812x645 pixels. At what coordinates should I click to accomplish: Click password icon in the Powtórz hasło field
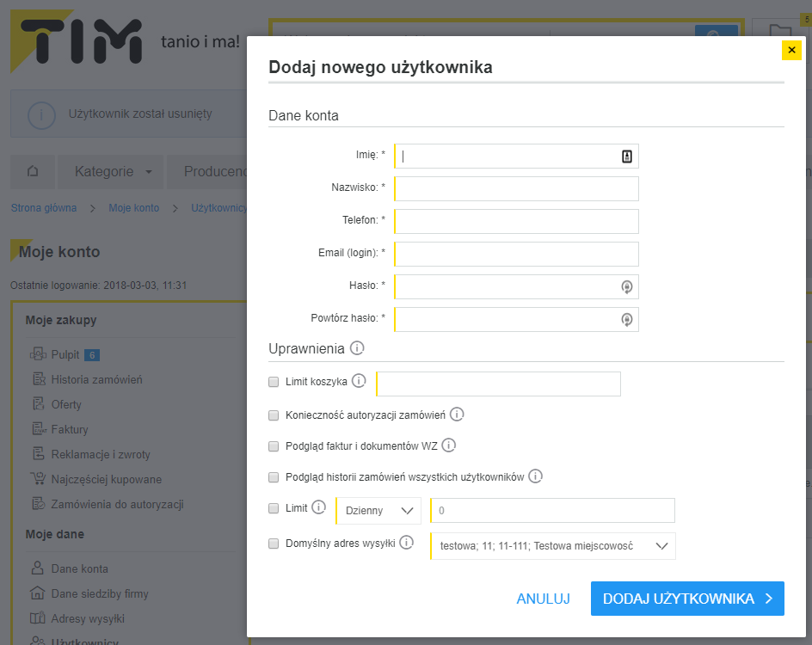click(626, 320)
